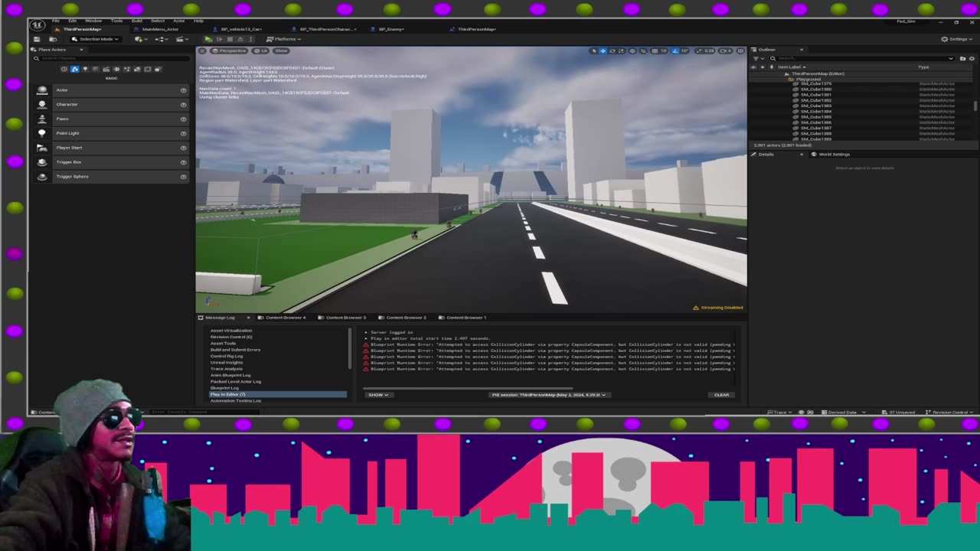Open the Platforms dropdown
Viewport: 980px width, 551px height.
[283, 39]
